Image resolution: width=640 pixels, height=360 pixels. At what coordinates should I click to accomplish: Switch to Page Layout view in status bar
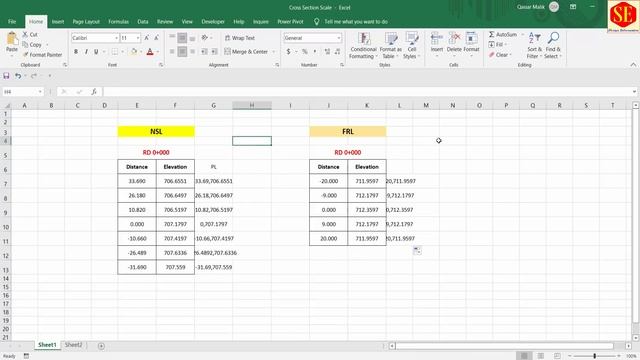(540, 356)
